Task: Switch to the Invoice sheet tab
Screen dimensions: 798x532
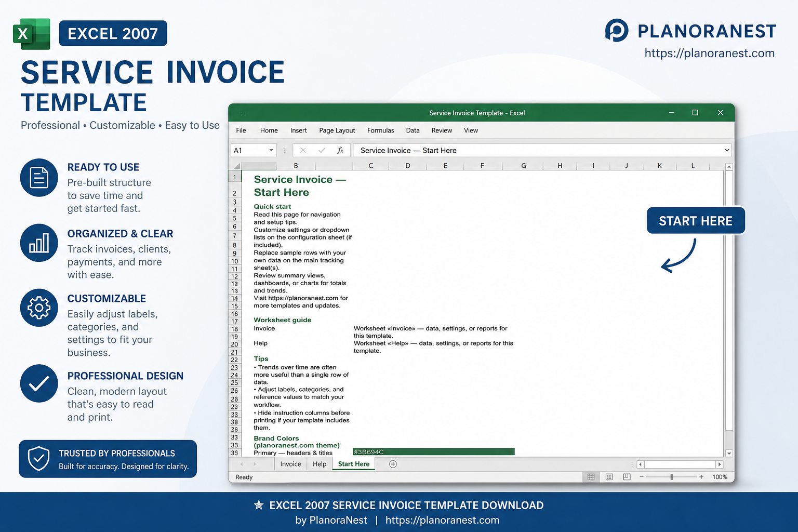Action: point(290,464)
